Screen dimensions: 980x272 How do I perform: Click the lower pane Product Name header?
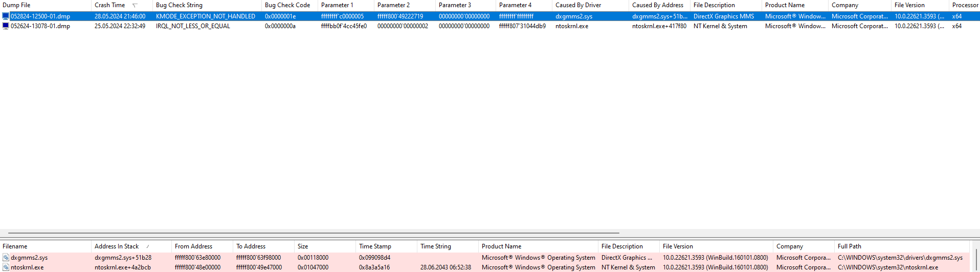(x=539, y=246)
